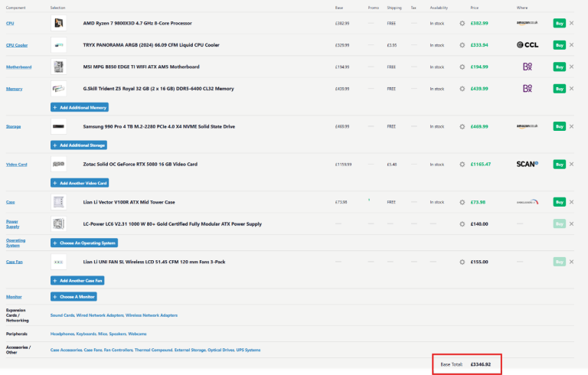The height and width of the screenshot is (375, 588).
Task: Buy the G.Skill Trident Z5 memory
Action: click(x=559, y=89)
